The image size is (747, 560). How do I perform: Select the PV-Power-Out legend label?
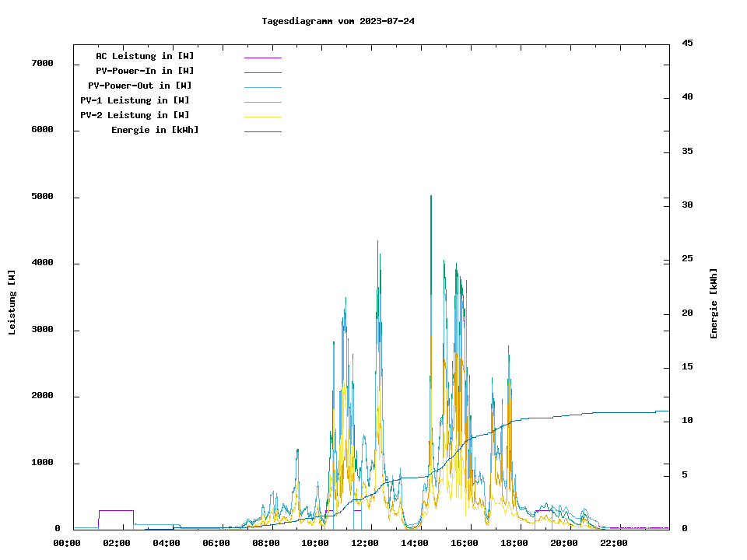pyautogui.click(x=139, y=86)
